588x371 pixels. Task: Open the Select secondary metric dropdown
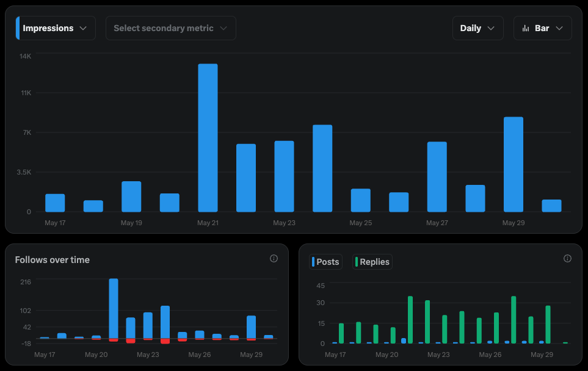[x=170, y=28]
